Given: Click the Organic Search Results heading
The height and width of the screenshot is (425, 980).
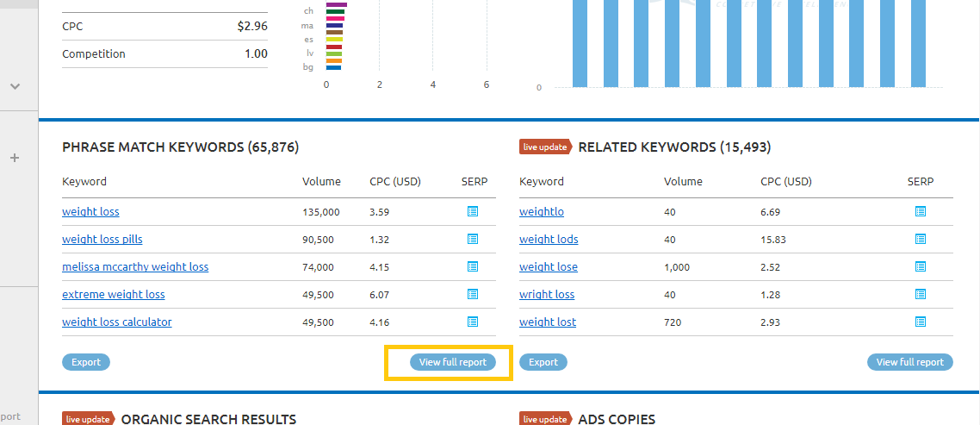Looking at the screenshot, I should 208,419.
